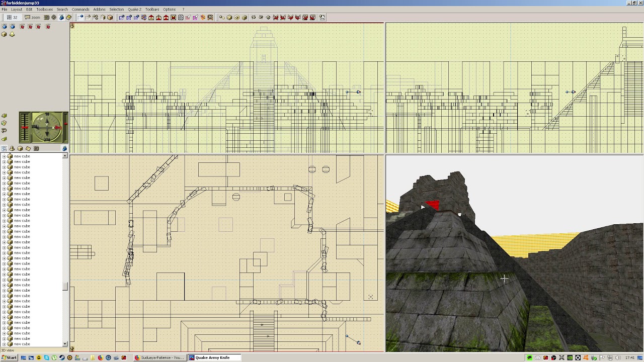Viewport: 644px width, 362px height.
Task: Open the Layout menu
Action: (17, 9)
